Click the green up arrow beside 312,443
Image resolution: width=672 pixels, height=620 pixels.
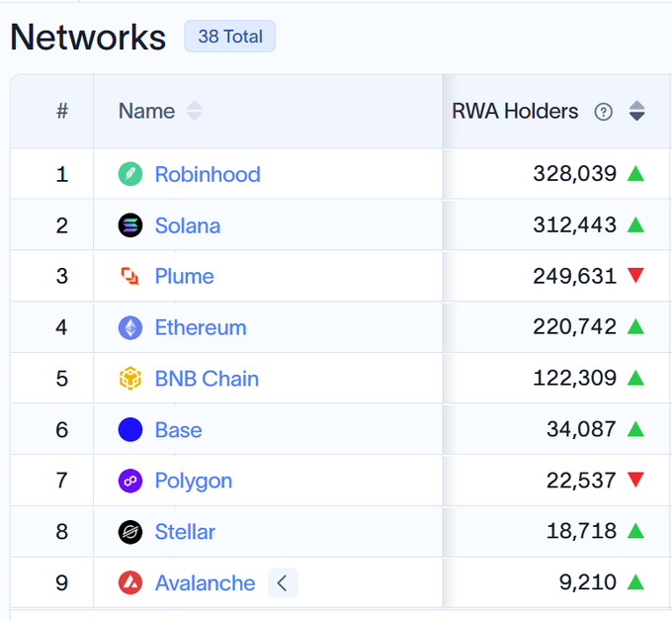point(635,224)
